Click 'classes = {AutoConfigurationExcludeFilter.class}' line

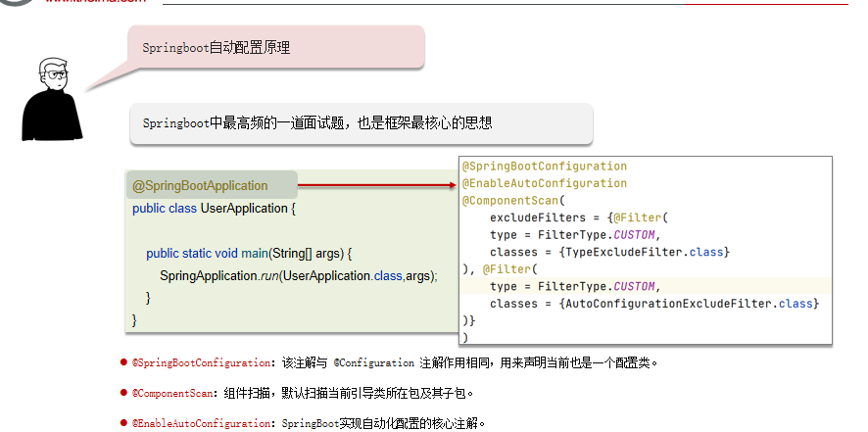(x=653, y=304)
